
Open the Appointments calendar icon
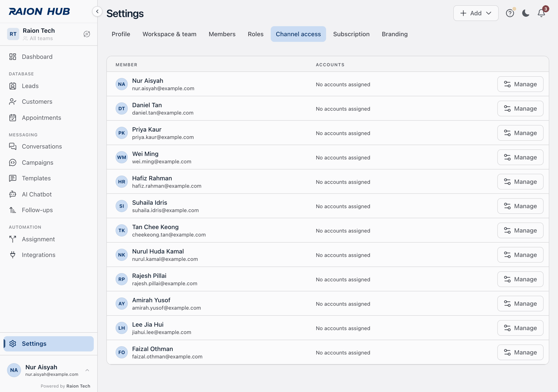13,118
